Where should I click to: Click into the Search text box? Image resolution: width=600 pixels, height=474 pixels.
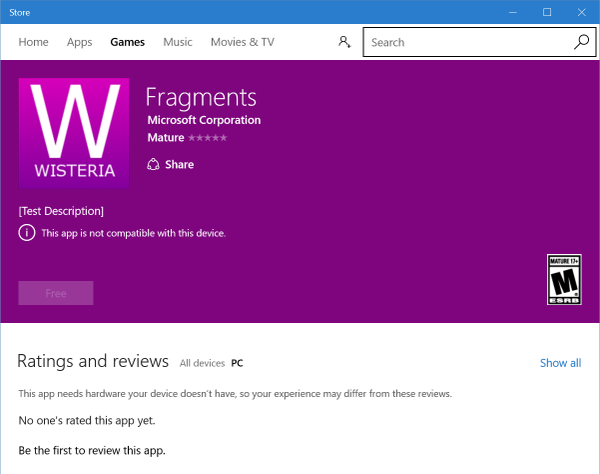[465, 42]
